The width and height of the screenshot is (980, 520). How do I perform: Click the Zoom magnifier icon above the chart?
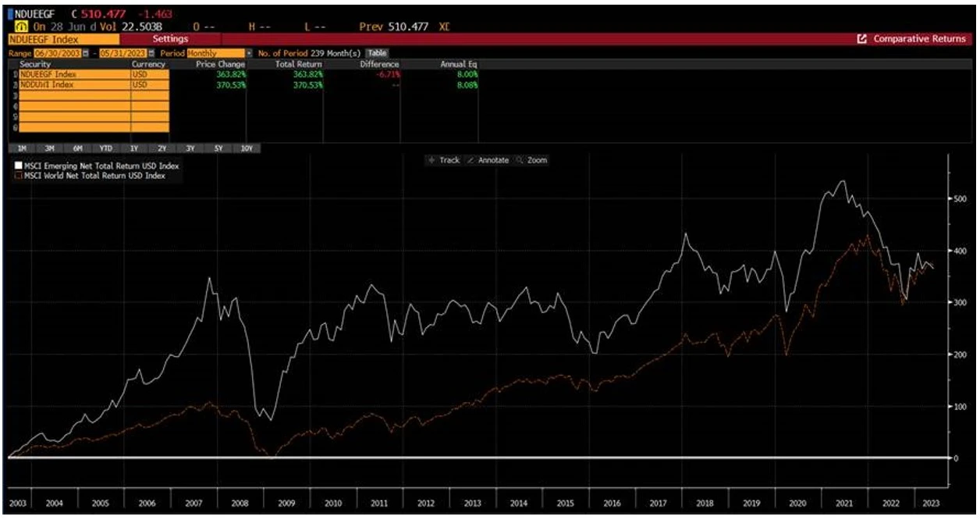[520, 160]
